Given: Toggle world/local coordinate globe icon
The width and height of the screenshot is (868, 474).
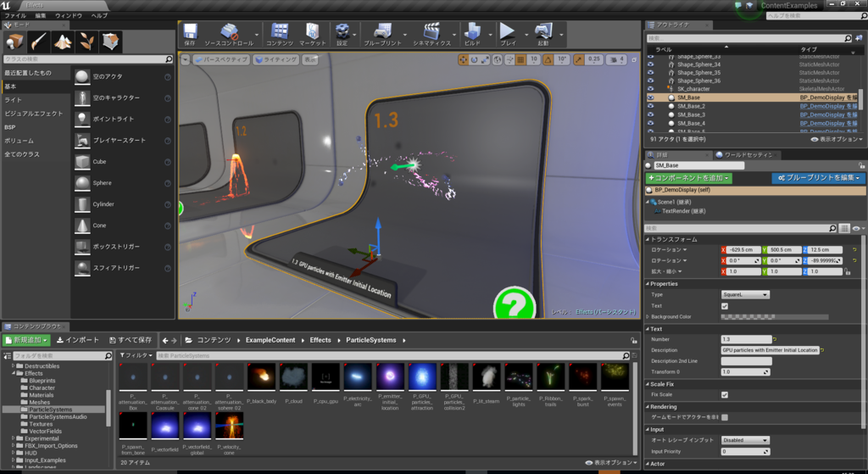Looking at the screenshot, I should [498, 60].
